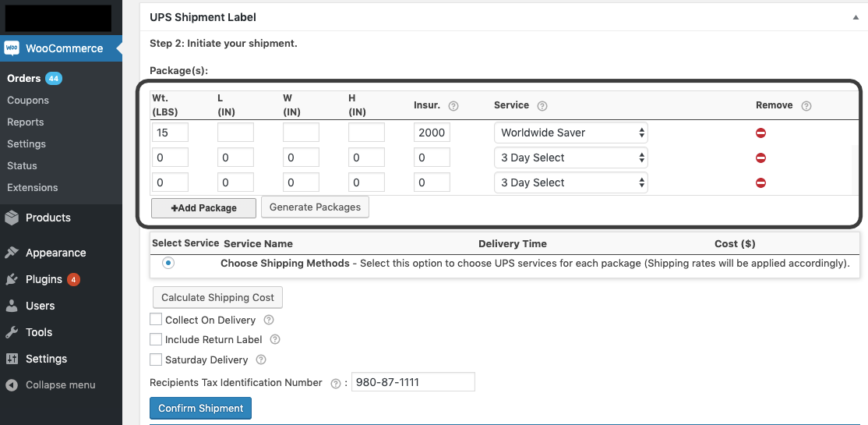Click the Tools wrench icon

(x=12, y=332)
